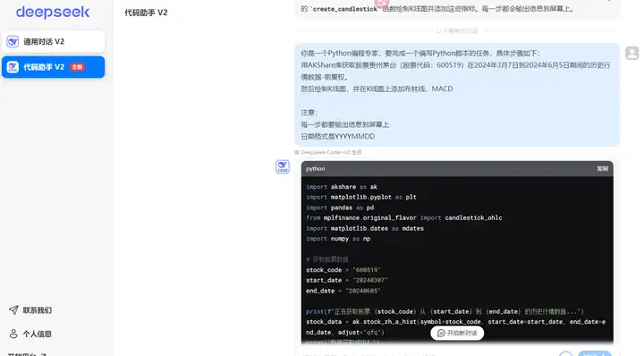Viewport: 644px width, 356px height.
Task: Click the stock_code assignment line
Action: click(x=343, y=270)
